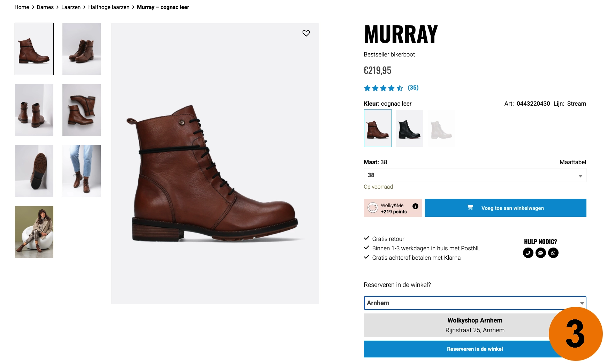Viewport: 607px width, 364px height.
Task: Open the chat bubble help icon
Action: (541, 253)
